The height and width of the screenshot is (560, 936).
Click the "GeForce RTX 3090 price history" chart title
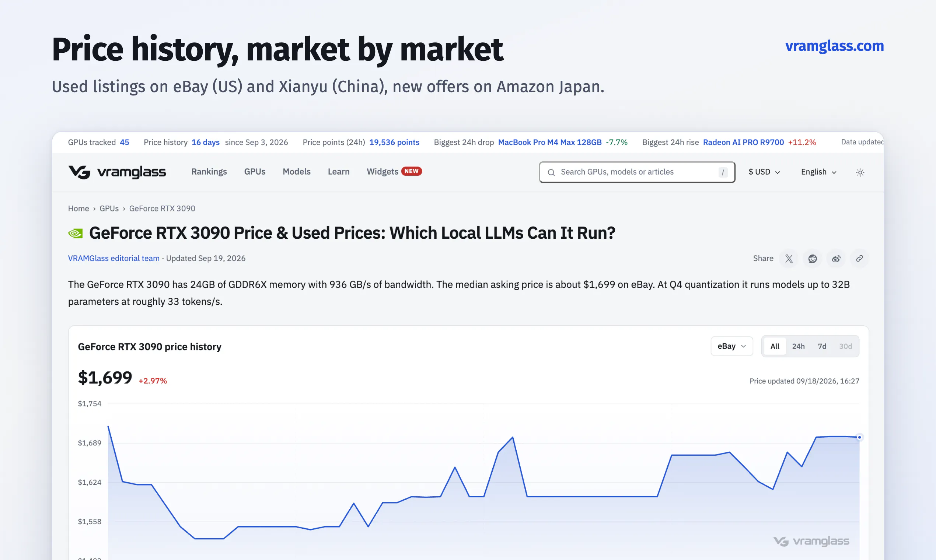[x=150, y=347]
